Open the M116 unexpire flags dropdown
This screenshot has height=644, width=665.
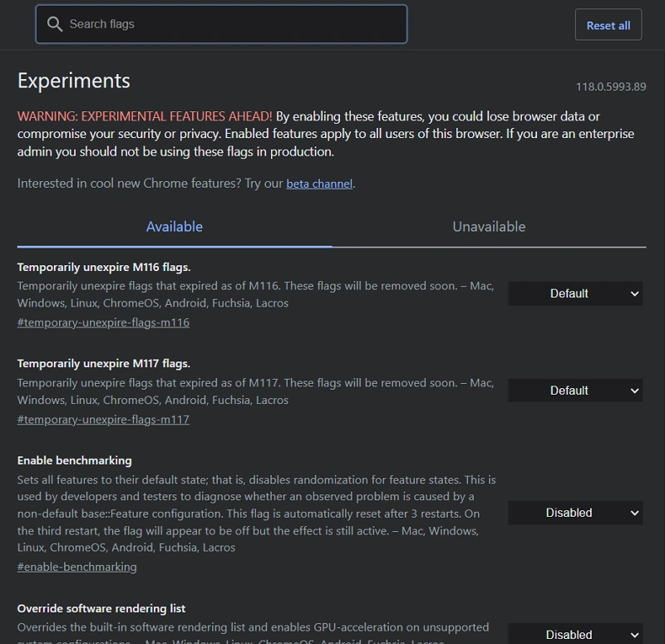[x=575, y=293]
